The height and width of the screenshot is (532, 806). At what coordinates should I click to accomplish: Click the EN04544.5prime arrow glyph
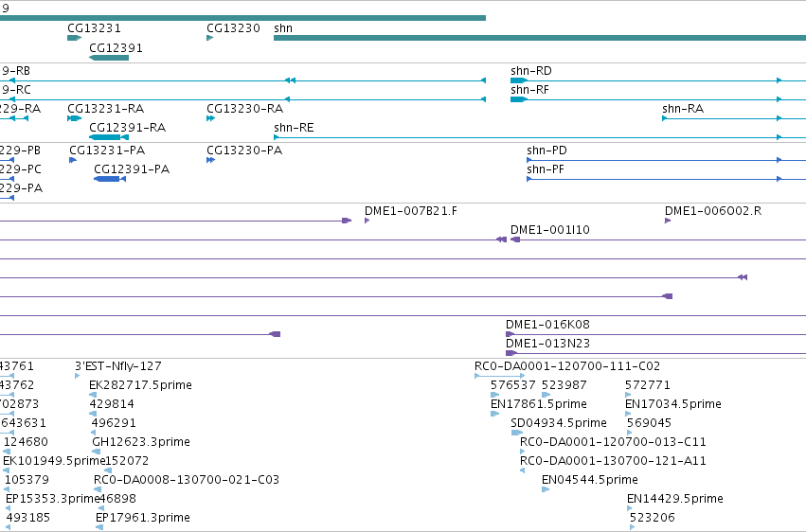546,490
